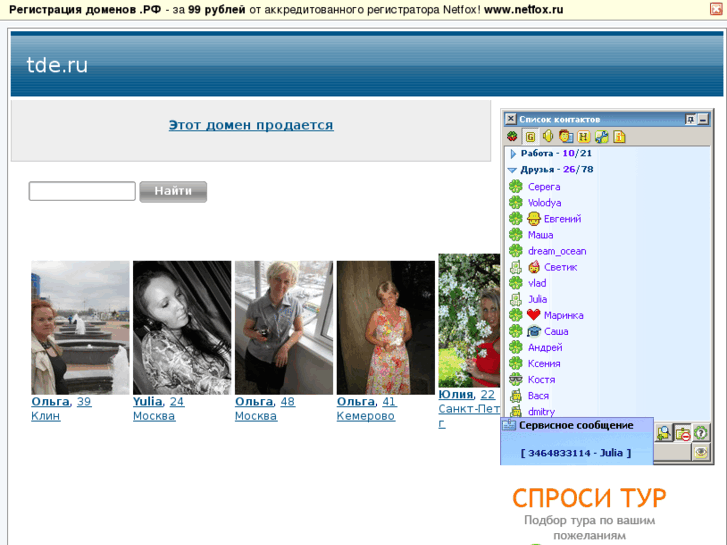Open the H history toolbar icon
Viewport: 727px width, 545px height.
click(583, 136)
